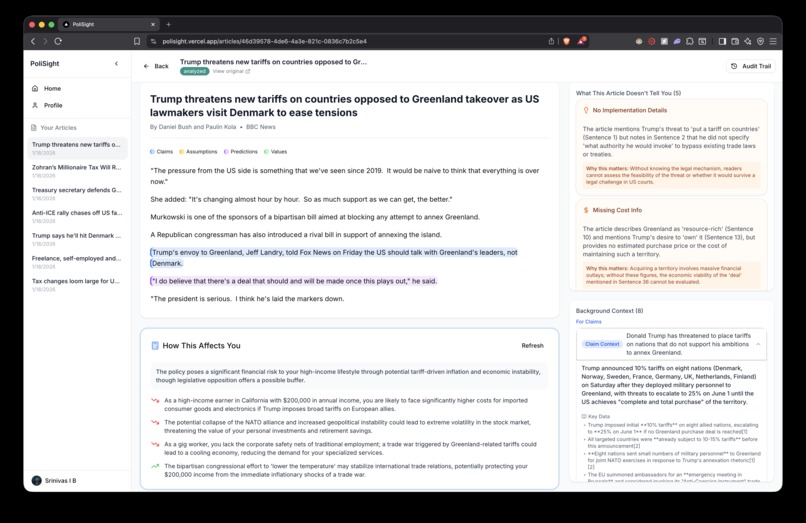Collapse the PoliSight sidebar chevron
This screenshot has height=523, width=806.
116,64
